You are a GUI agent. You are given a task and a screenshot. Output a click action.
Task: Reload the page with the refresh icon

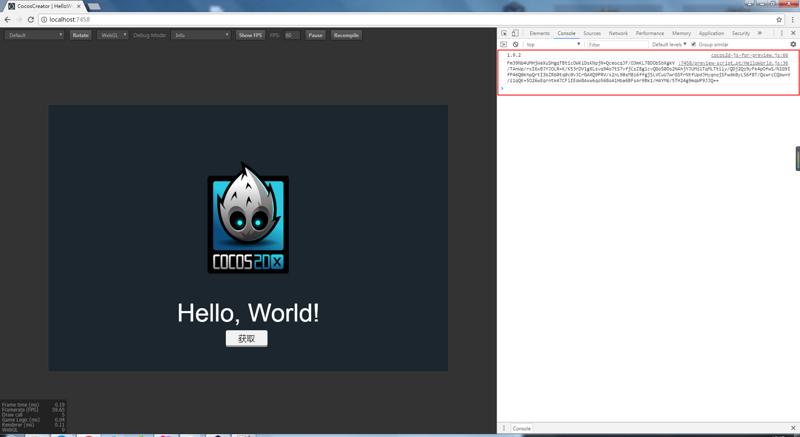click(x=31, y=19)
